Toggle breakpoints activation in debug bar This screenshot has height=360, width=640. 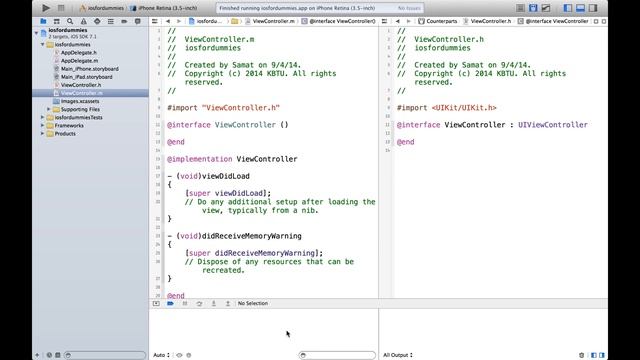(x=170, y=303)
